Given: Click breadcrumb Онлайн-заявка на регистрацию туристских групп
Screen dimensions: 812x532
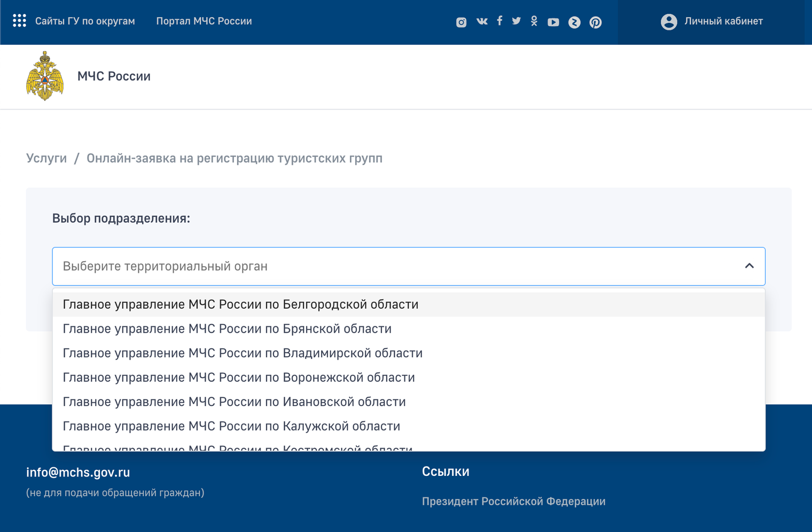Looking at the screenshot, I should (x=235, y=159).
